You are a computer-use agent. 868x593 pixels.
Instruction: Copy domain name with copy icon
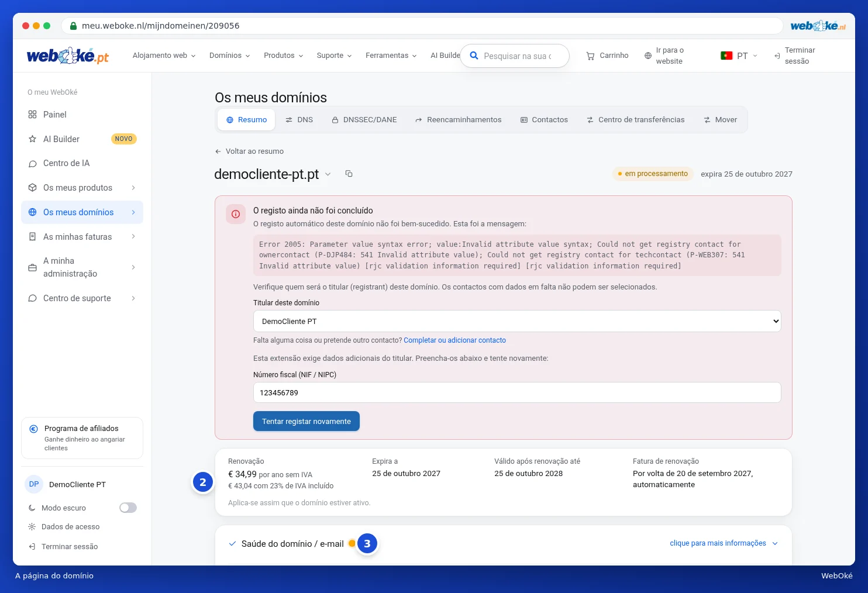(x=349, y=174)
